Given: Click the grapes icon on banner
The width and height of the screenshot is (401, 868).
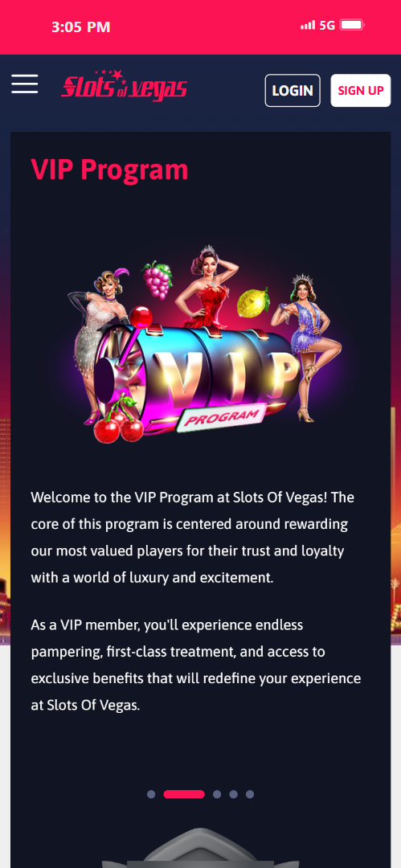Looking at the screenshot, I should (x=158, y=280).
